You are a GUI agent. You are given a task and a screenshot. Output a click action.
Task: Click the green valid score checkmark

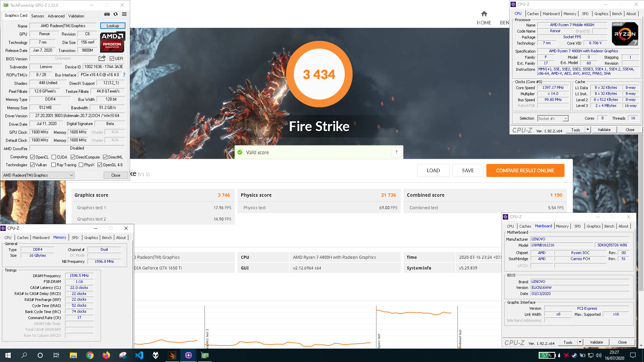coord(240,152)
